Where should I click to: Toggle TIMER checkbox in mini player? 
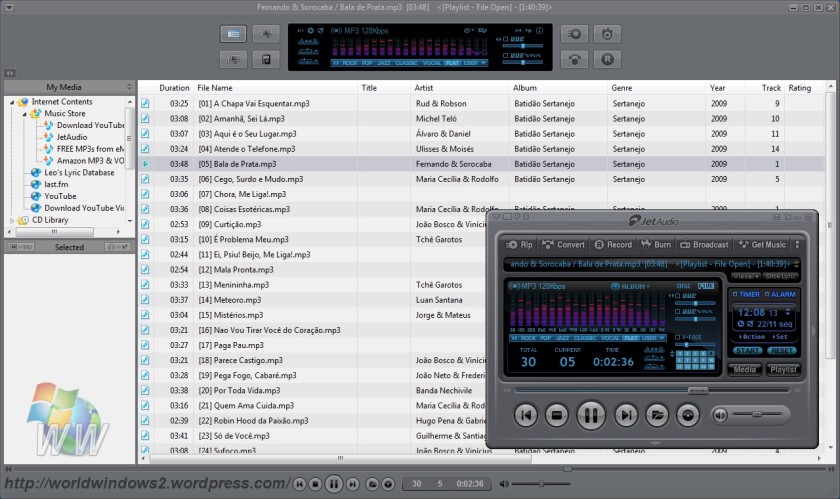(x=735, y=294)
